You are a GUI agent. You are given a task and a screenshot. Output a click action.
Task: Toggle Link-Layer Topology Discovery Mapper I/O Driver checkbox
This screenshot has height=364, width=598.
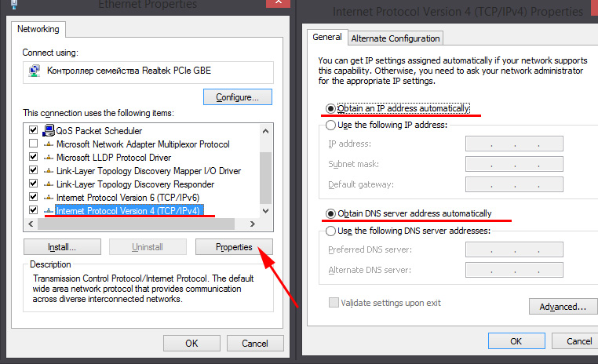click(x=34, y=170)
